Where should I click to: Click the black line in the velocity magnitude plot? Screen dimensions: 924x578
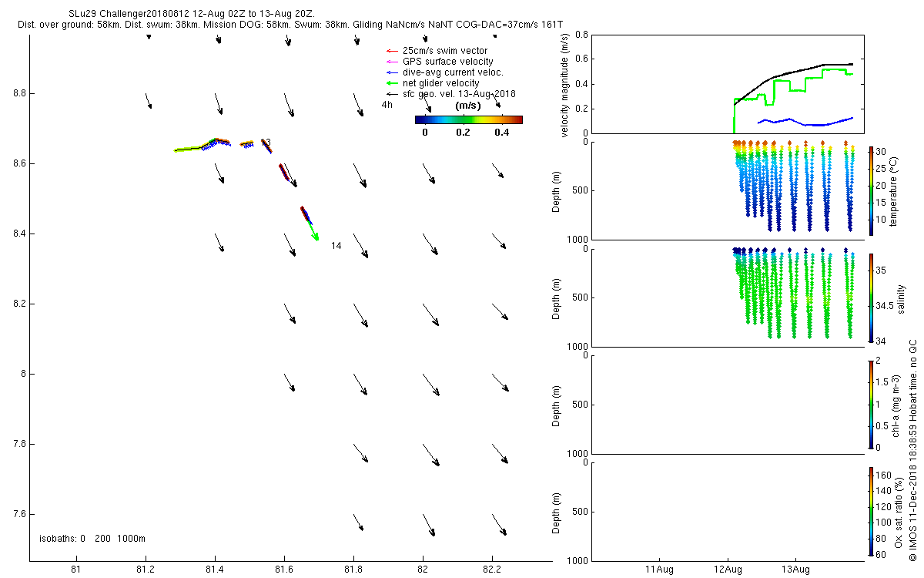click(x=793, y=72)
